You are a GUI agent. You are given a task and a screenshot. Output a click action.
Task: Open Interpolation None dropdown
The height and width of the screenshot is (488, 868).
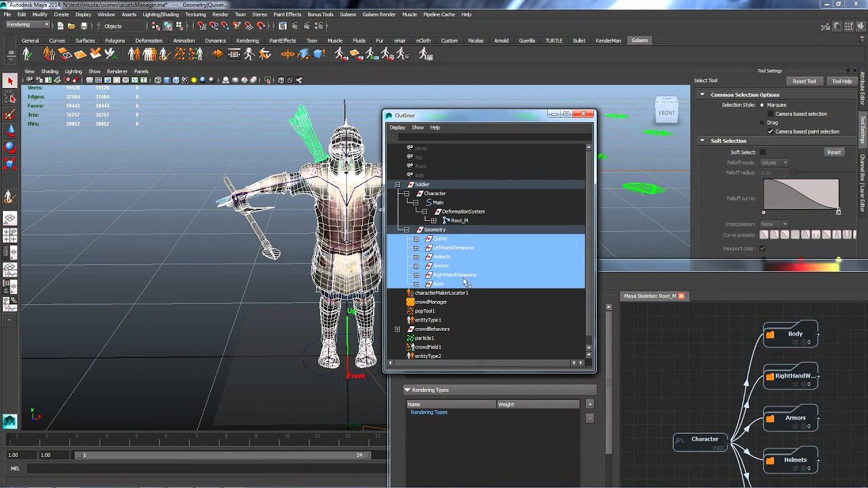coord(774,224)
